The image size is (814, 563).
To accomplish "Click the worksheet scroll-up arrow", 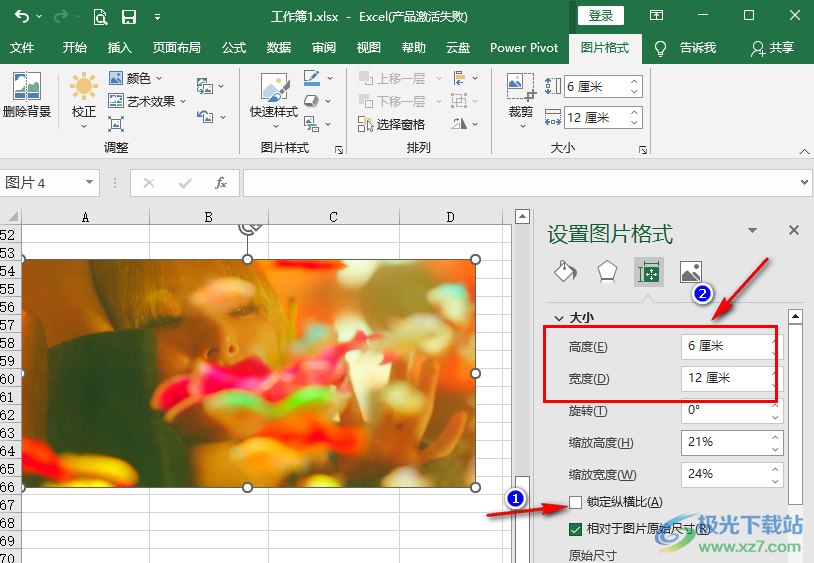I will [522, 216].
